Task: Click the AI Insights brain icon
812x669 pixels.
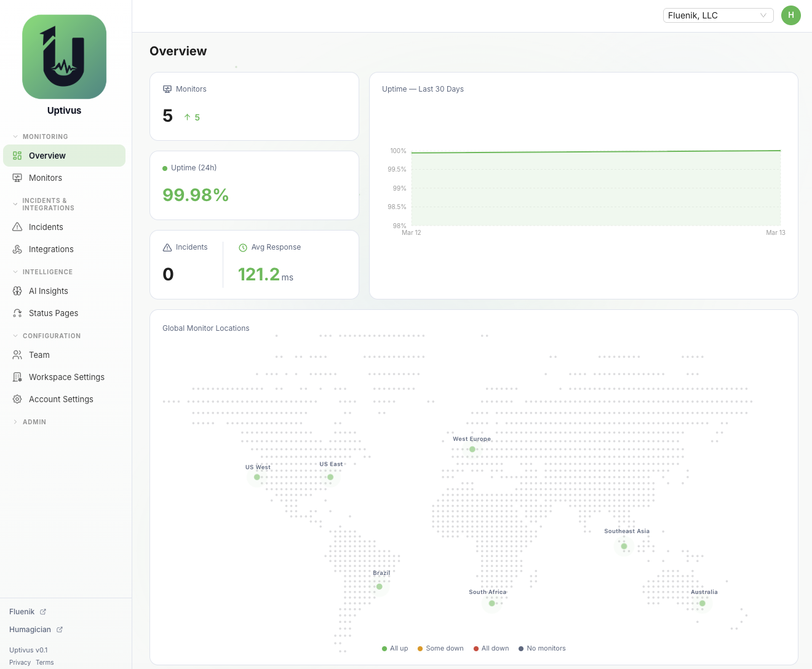Action: click(17, 291)
